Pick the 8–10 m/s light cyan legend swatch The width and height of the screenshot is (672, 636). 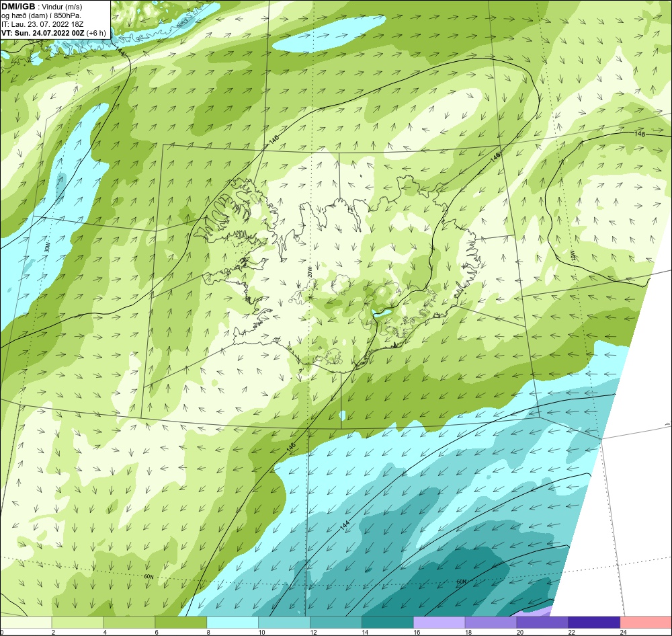[233, 623]
